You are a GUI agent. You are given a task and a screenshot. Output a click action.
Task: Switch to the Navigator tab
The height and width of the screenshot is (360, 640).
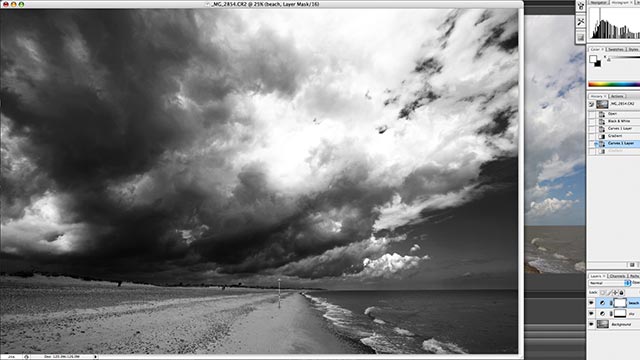pyautogui.click(x=599, y=2)
